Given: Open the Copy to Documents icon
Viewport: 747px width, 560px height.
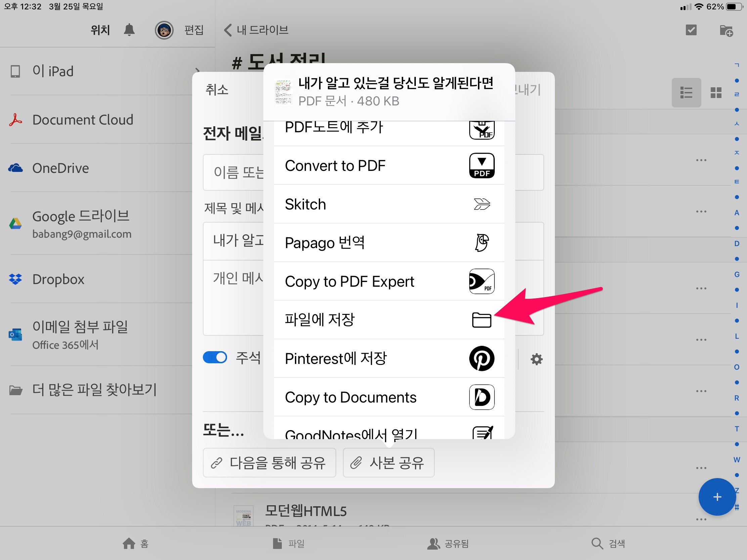Looking at the screenshot, I should click(481, 397).
